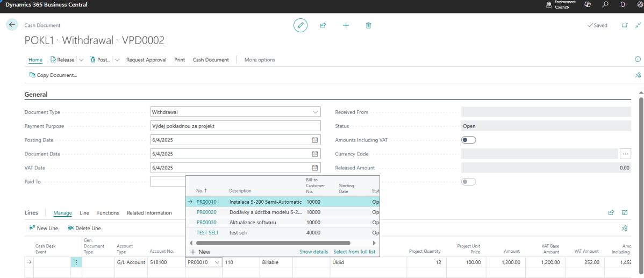Open the Functions menu in Lines
The width and height of the screenshot is (644, 278).
[x=108, y=213]
